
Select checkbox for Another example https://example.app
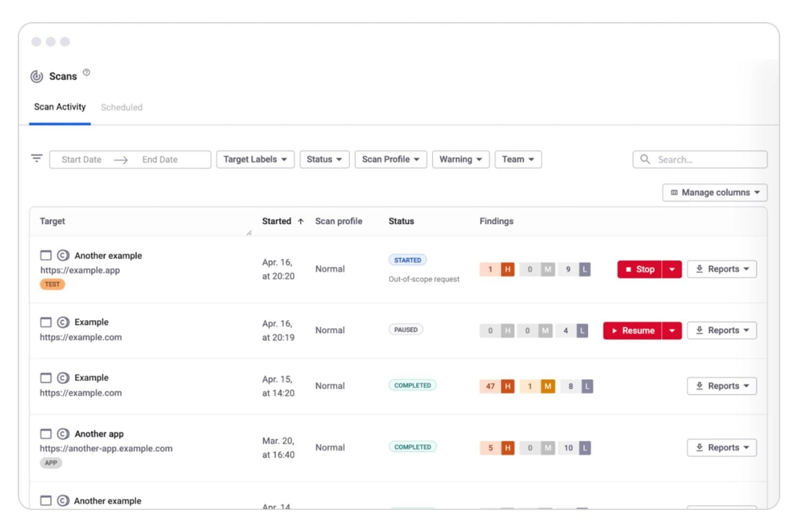(46, 255)
